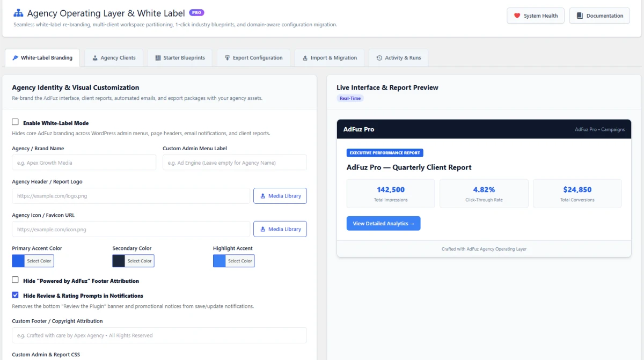This screenshot has height=360, width=644.
Task: Switch to Import & Migration tab
Action: click(330, 58)
